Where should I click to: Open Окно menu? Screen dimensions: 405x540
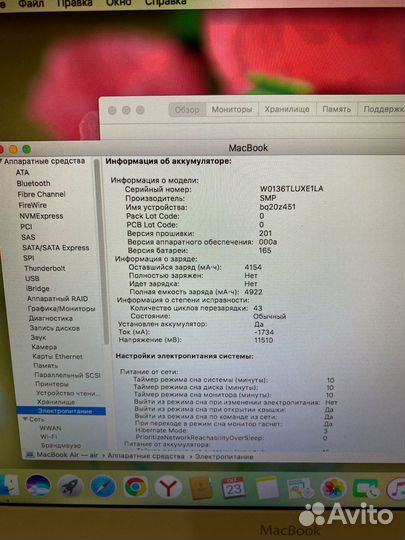click(x=118, y=3)
